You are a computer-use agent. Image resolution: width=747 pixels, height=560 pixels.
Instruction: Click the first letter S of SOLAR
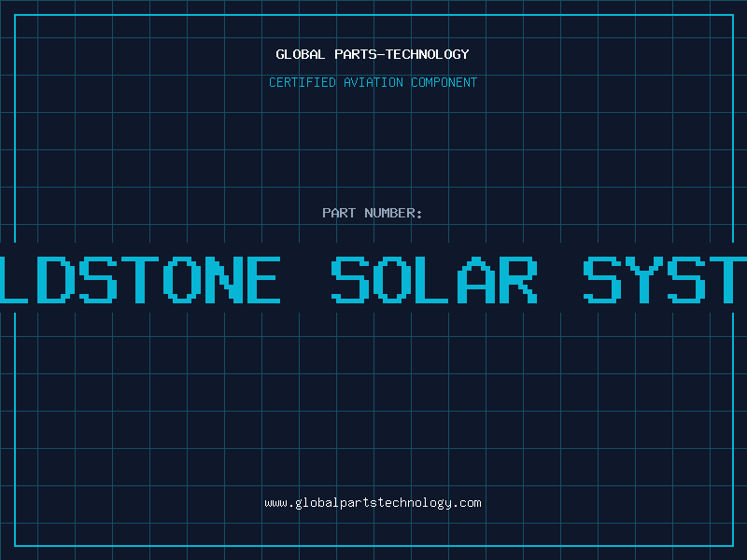coord(351,278)
